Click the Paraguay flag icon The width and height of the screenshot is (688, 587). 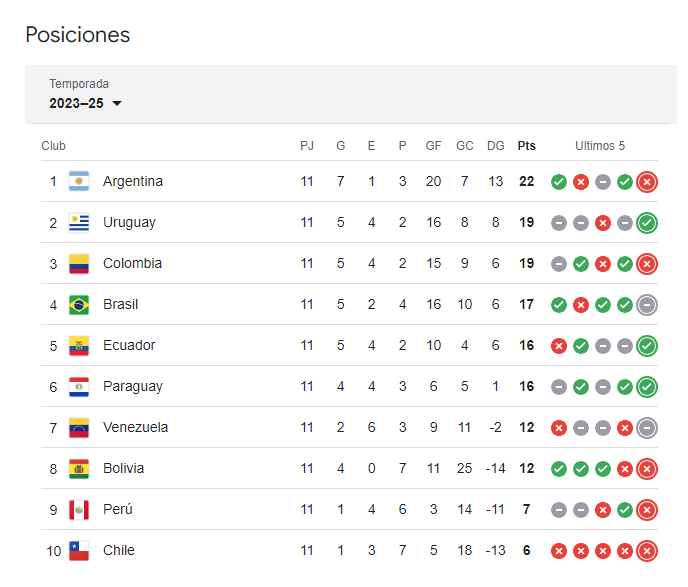pos(79,387)
